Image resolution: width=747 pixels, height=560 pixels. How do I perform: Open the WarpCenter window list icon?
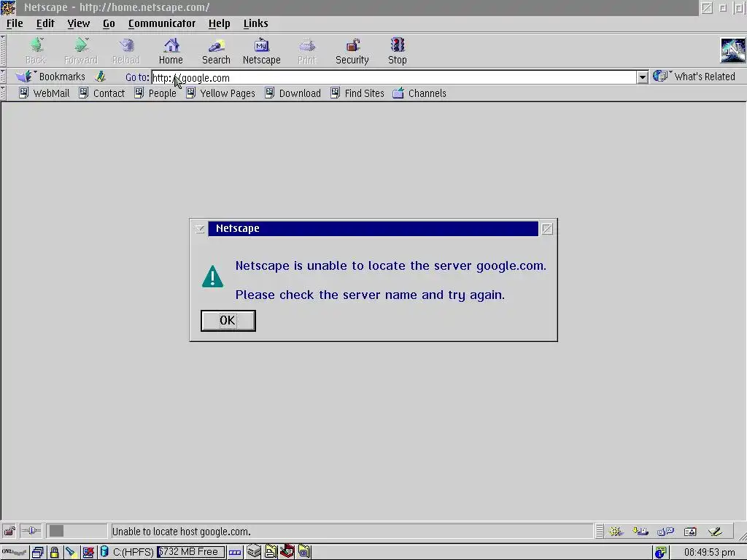(38, 553)
